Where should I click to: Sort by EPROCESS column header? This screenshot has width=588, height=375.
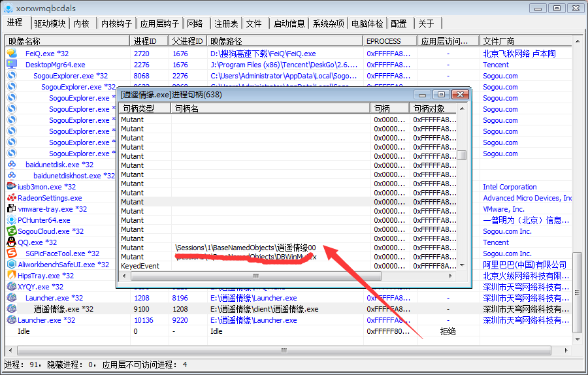(x=390, y=41)
